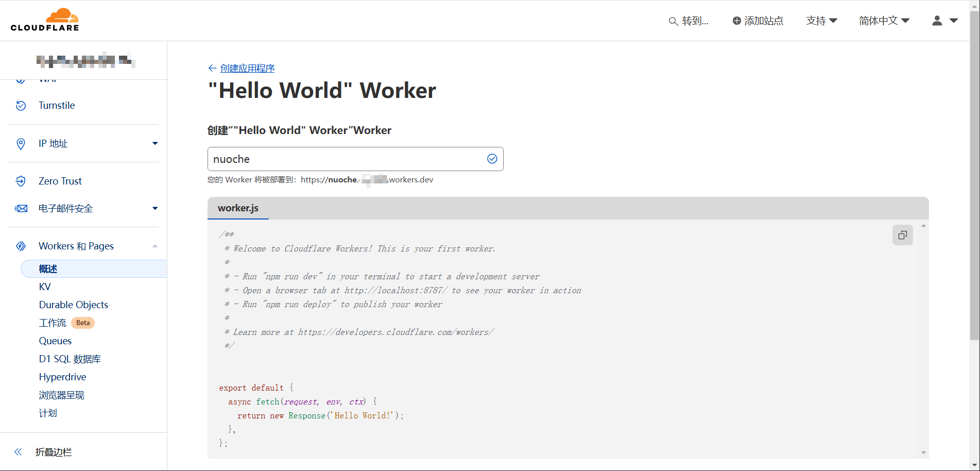Open 浏览器呈现 sidebar item
This screenshot has height=471, width=980.
pyautogui.click(x=61, y=395)
